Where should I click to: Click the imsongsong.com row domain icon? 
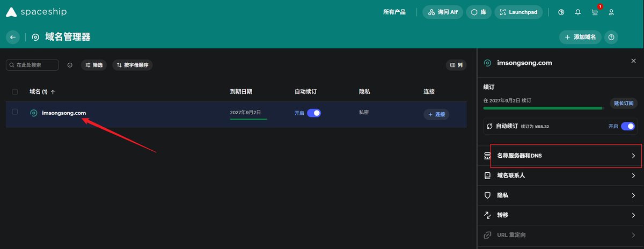click(34, 113)
